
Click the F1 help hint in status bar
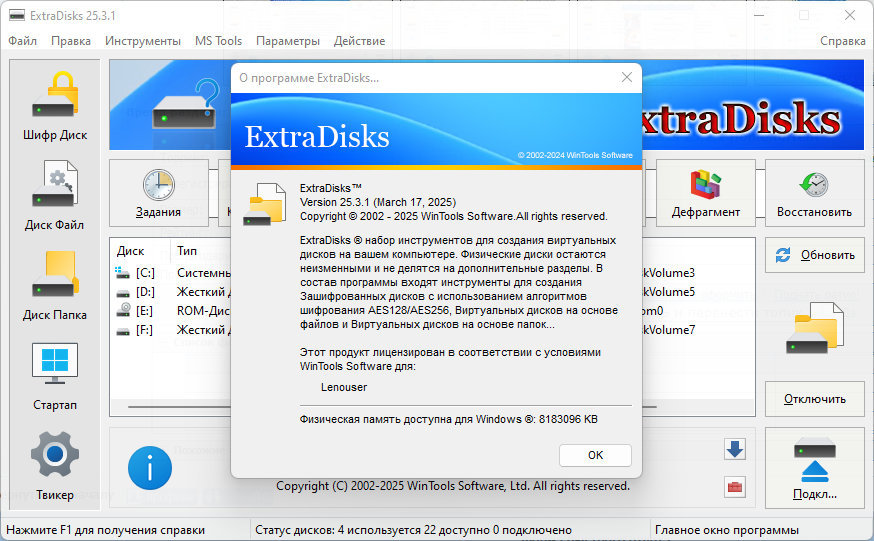[x=105, y=530]
